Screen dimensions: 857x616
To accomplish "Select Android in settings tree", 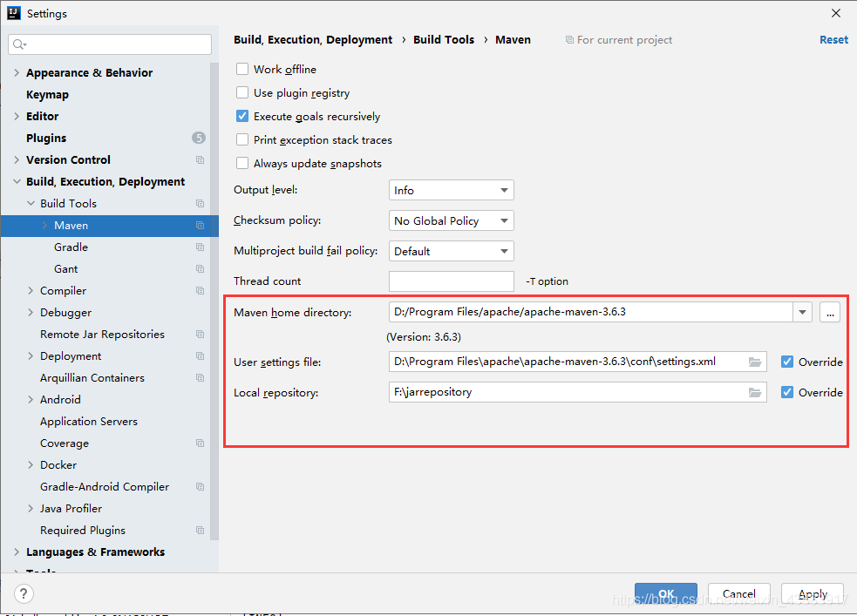I will tap(60, 400).
